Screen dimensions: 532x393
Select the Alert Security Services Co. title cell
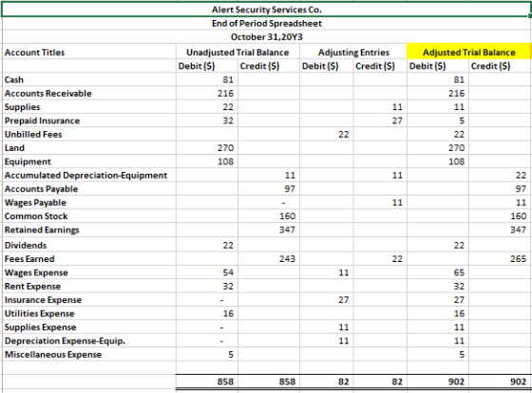[266, 9]
